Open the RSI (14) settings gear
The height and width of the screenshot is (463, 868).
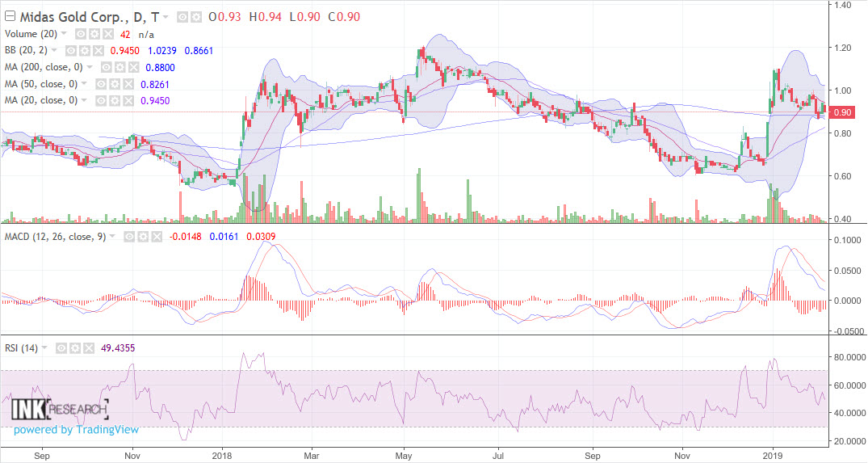75,348
